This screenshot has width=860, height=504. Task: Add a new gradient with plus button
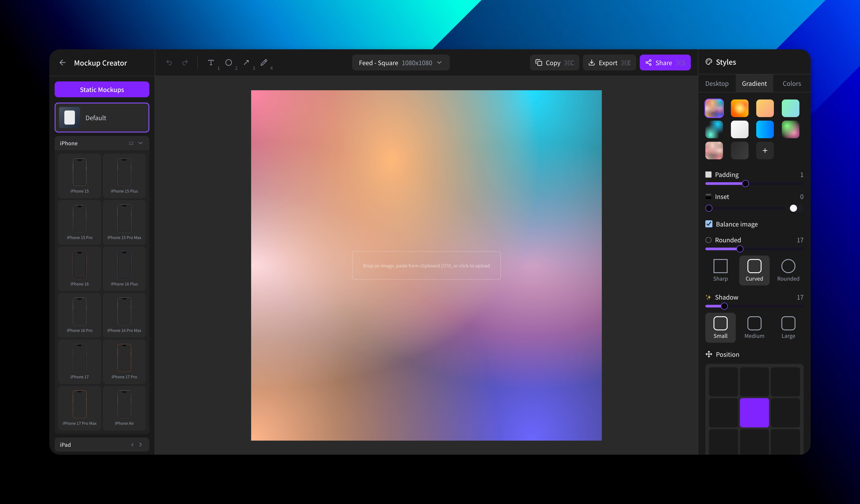point(765,151)
